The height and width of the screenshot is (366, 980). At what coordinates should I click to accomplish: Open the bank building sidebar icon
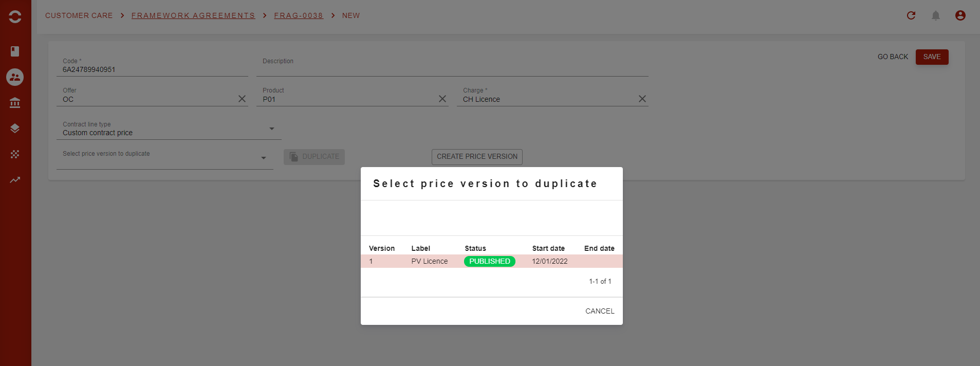15,103
